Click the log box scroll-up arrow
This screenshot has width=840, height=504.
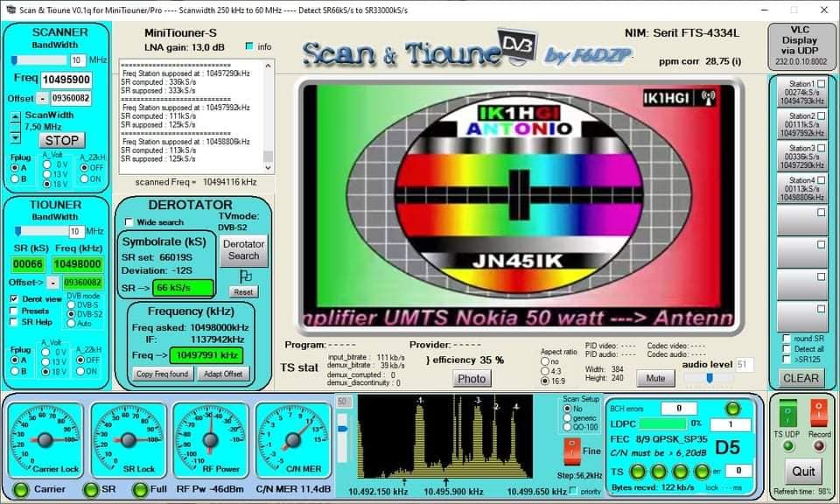click(x=269, y=66)
